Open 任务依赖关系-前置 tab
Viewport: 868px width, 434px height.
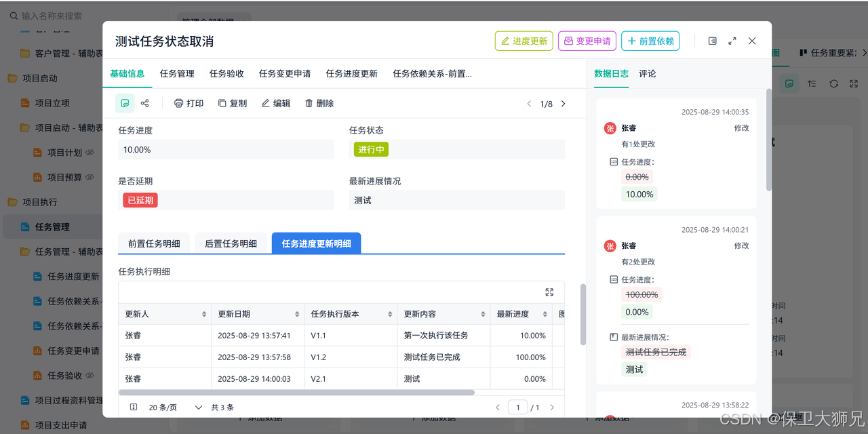pyautogui.click(x=432, y=74)
